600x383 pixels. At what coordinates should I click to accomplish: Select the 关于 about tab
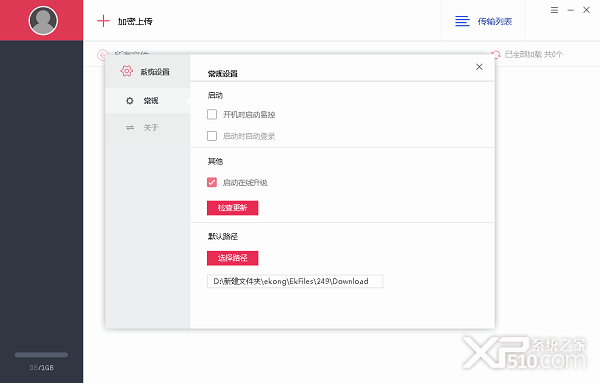click(148, 127)
